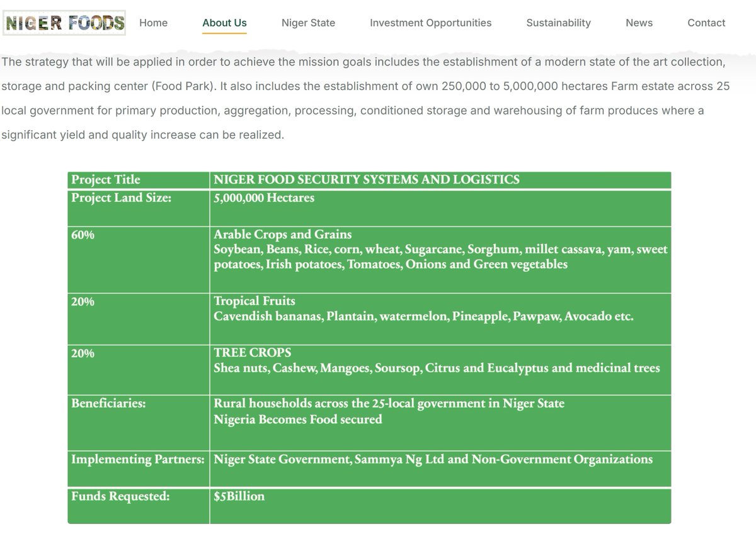
Task: Select the 5,000,000 Hectares land size cell
Action: pos(264,198)
